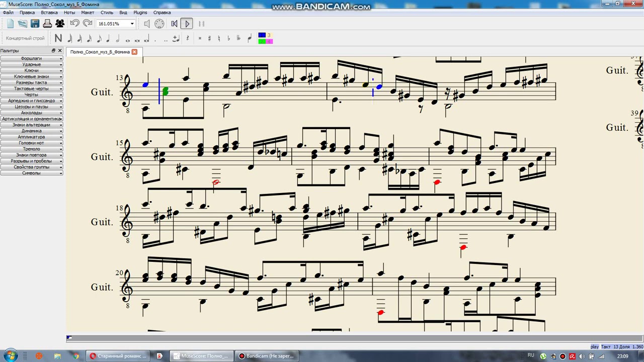Image resolution: width=644 pixels, height=362 pixels.
Task: Open Старинный романс taskbar window
Action: tap(118, 356)
